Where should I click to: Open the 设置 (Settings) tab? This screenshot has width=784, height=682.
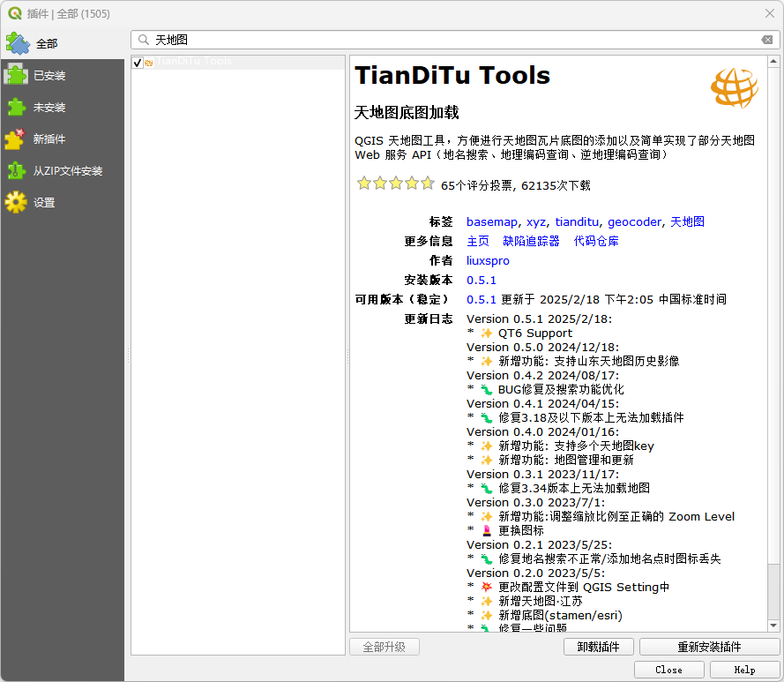(62, 203)
